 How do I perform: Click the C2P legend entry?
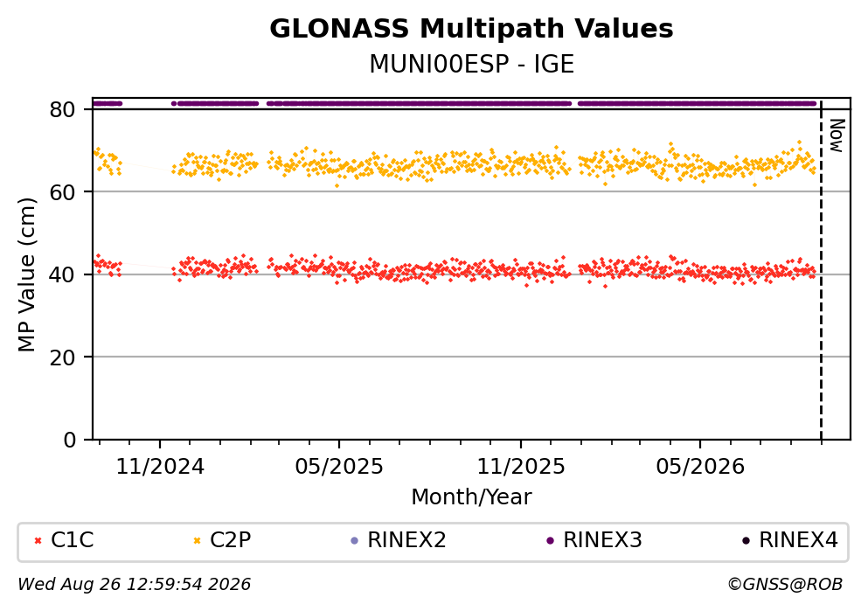tap(222, 540)
